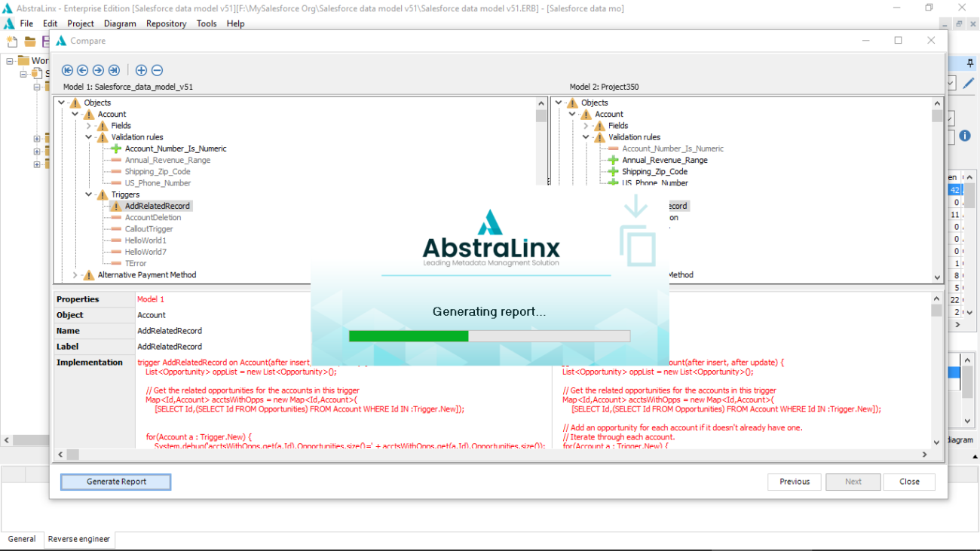Open the blue info icon on the right panel
The width and height of the screenshot is (980, 551).
coord(965,135)
